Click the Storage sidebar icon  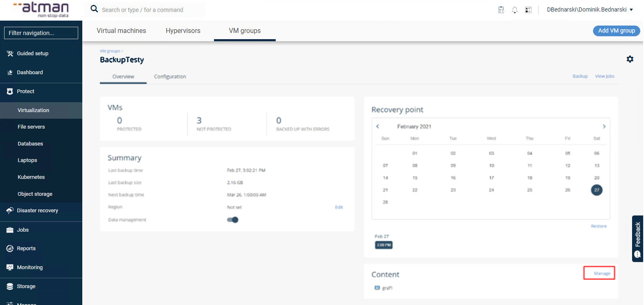coord(10,286)
